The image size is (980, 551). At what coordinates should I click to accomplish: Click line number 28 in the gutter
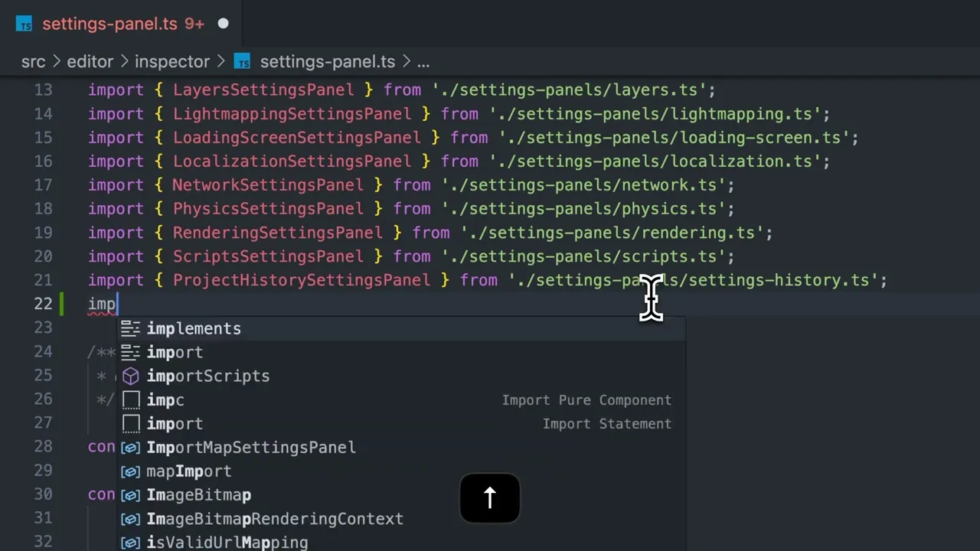[x=43, y=445]
